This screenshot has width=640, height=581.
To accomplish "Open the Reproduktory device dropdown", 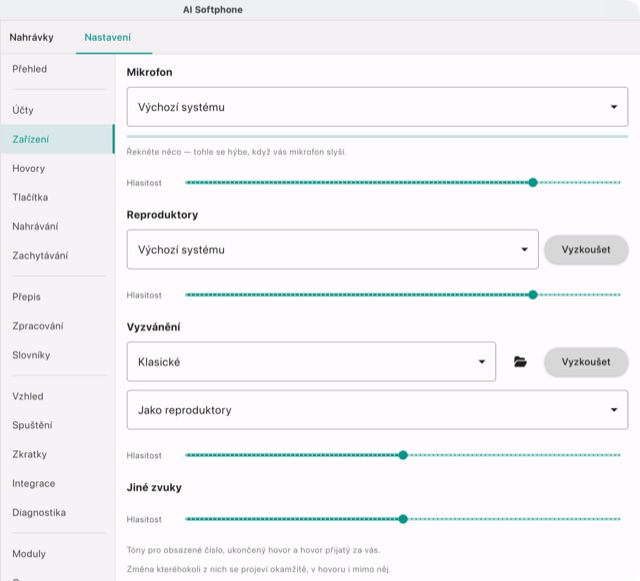I will [x=332, y=249].
